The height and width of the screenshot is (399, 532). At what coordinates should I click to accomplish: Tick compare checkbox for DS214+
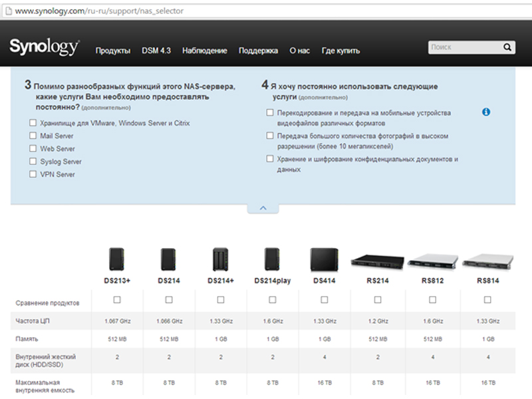point(221,300)
